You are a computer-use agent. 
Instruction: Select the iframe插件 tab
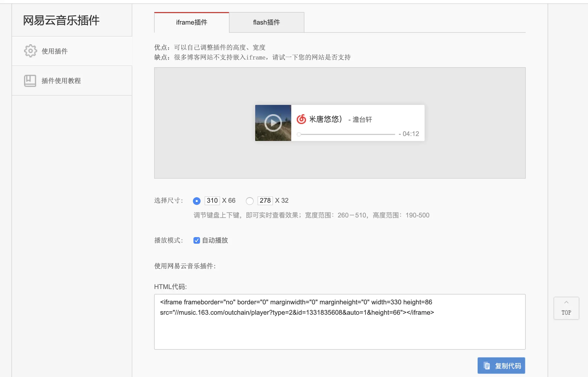192,22
